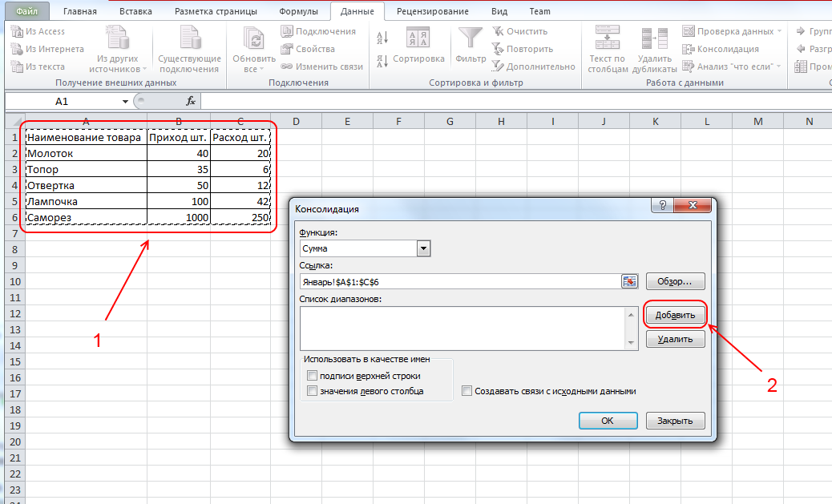The height and width of the screenshot is (504, 832).
Task: Click Добавить button in Консолидация dialog
Action: click(675, 315)
